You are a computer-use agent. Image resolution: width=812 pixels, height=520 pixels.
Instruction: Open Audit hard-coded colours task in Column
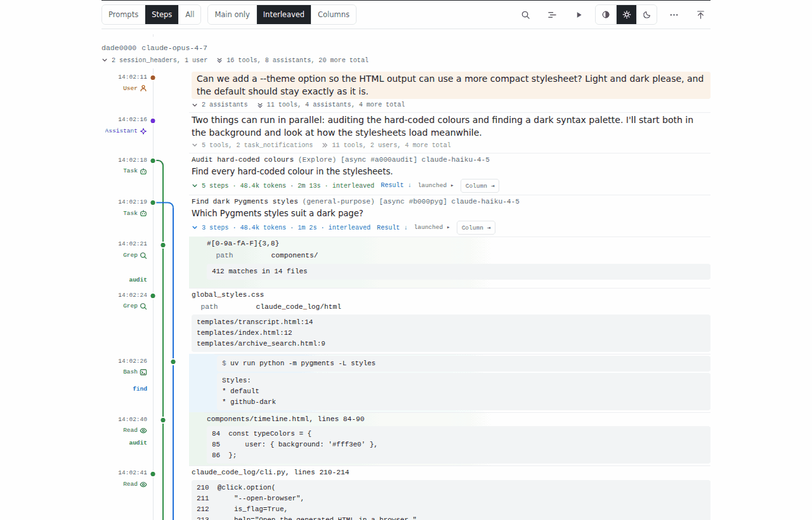pos(480,186)
